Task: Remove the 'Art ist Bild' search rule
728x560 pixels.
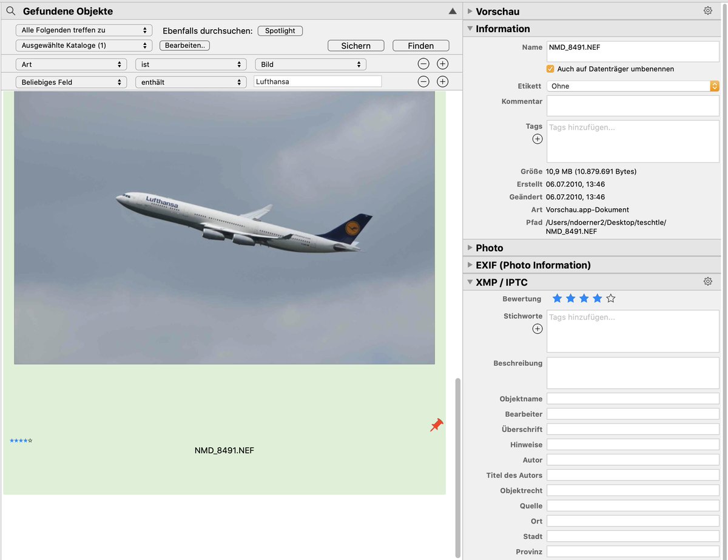Action: (x=423, y=64)
